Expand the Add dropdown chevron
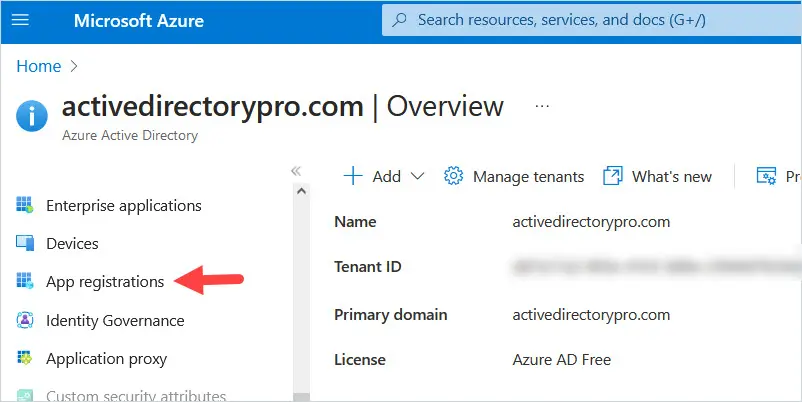802x402 pixels. pos(417,176)
